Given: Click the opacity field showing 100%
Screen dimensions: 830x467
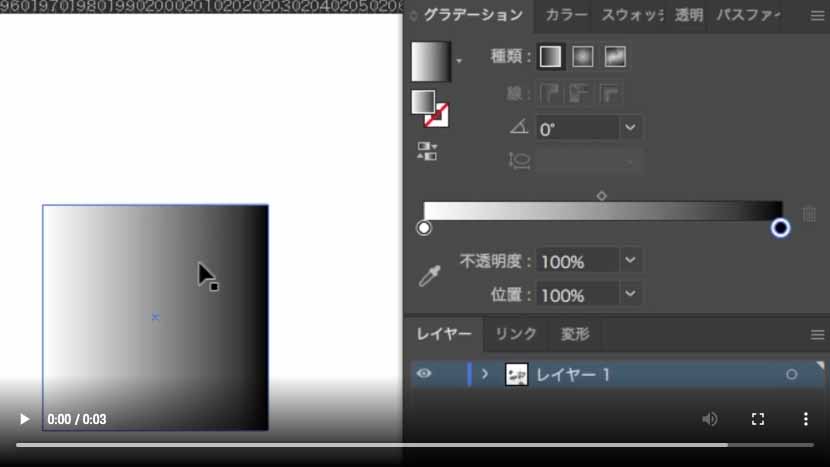Looking at the screenshot, I should point(577,262).
